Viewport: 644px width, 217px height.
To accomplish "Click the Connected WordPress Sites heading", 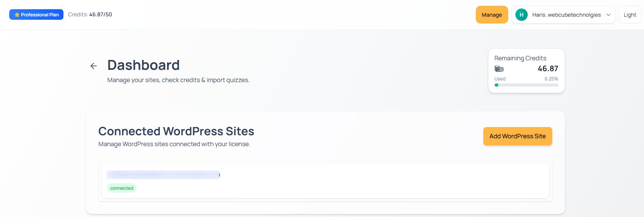I will 176,131.
